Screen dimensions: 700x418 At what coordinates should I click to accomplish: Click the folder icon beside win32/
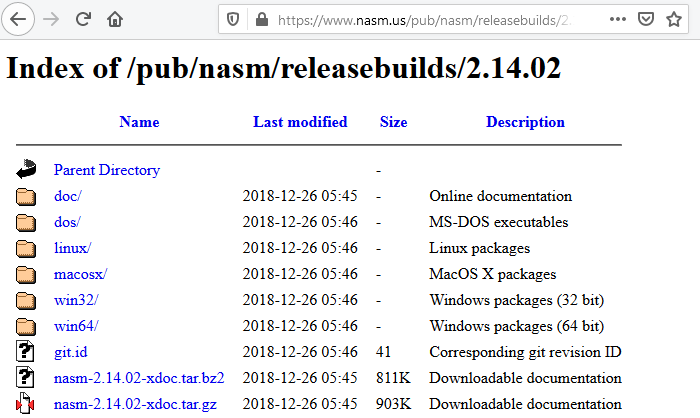26,300
